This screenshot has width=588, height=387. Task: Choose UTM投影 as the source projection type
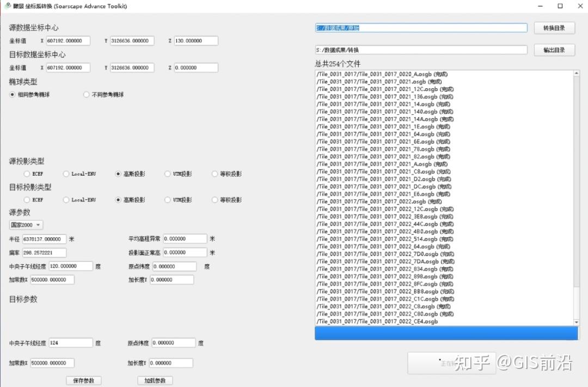click(167, 174)
